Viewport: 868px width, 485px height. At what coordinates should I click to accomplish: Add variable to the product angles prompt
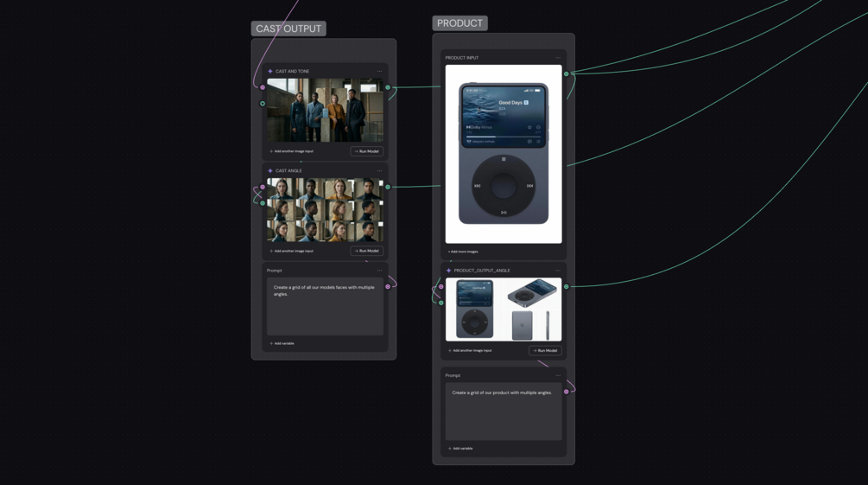tap(460, 449)
